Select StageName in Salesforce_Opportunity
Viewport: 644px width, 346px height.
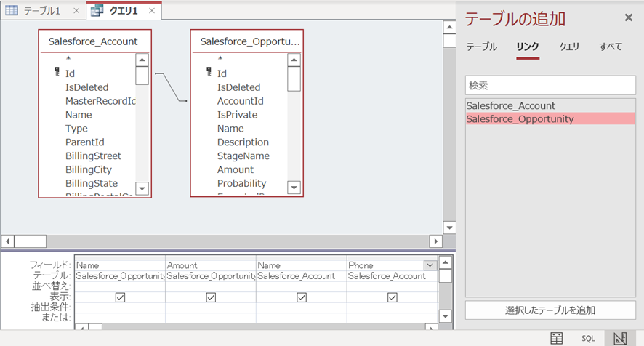[x=243, y=156]
